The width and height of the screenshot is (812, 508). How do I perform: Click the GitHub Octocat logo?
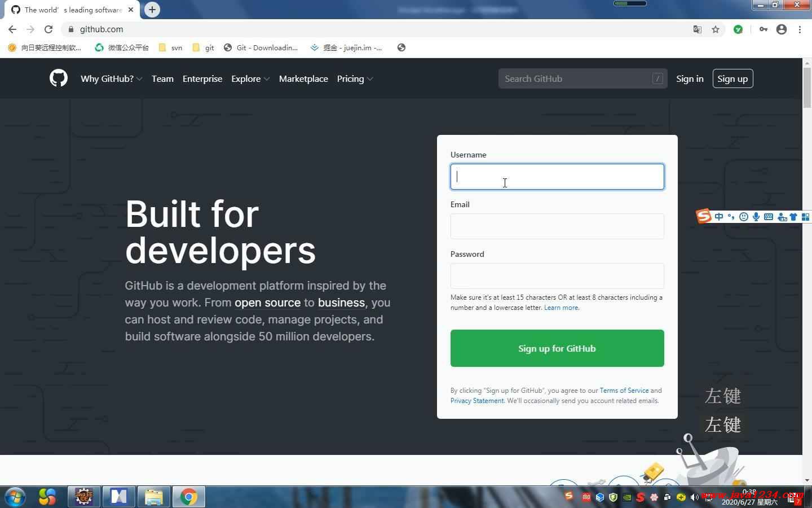(59, 78)
